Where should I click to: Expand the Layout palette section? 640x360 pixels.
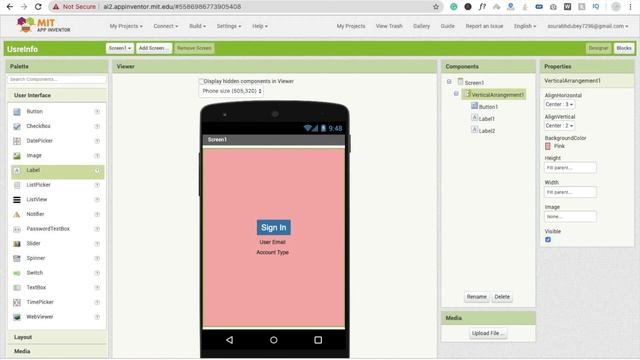(57, 337)
